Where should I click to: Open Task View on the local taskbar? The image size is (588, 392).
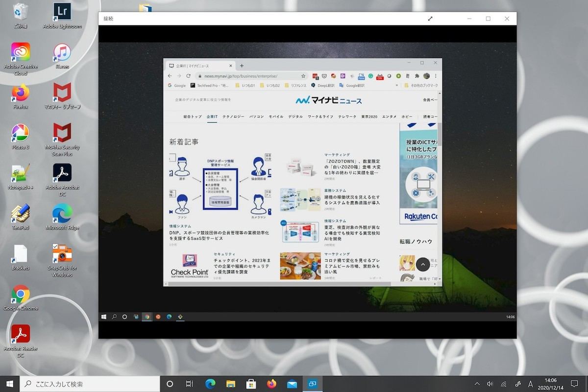190,384
